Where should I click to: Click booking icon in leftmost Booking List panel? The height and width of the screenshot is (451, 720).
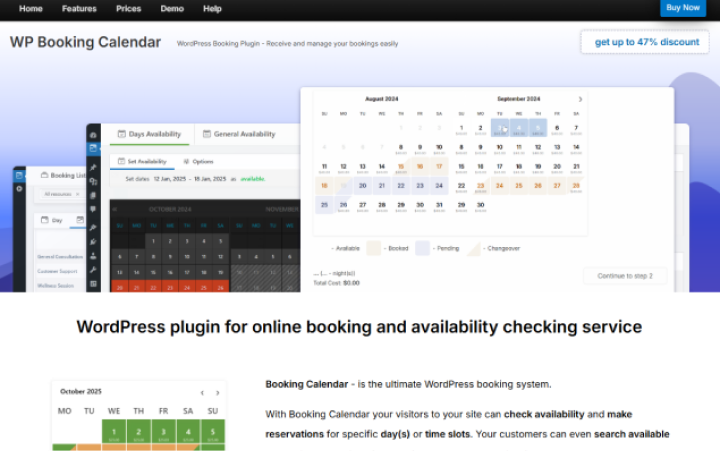click(19, 175)
